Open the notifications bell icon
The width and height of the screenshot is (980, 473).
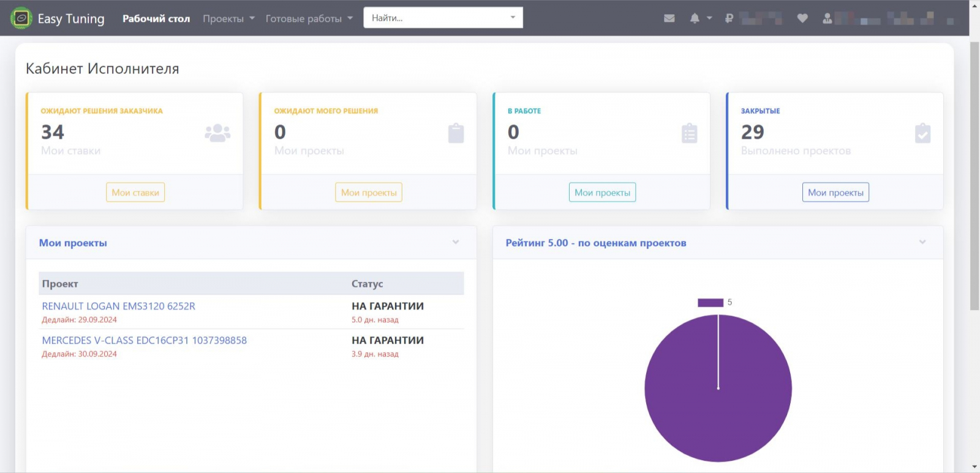pos(695,18)
